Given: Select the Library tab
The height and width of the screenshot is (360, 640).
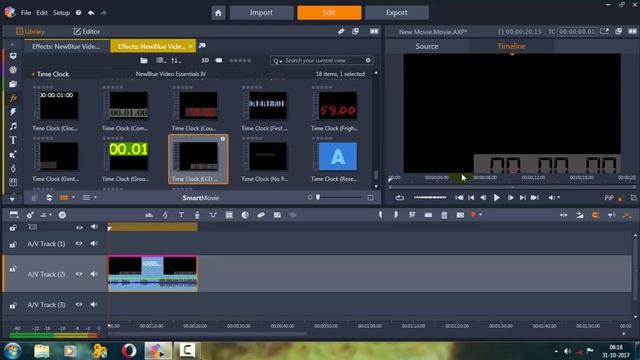Looking at the screenshot, I should [30, 31].
